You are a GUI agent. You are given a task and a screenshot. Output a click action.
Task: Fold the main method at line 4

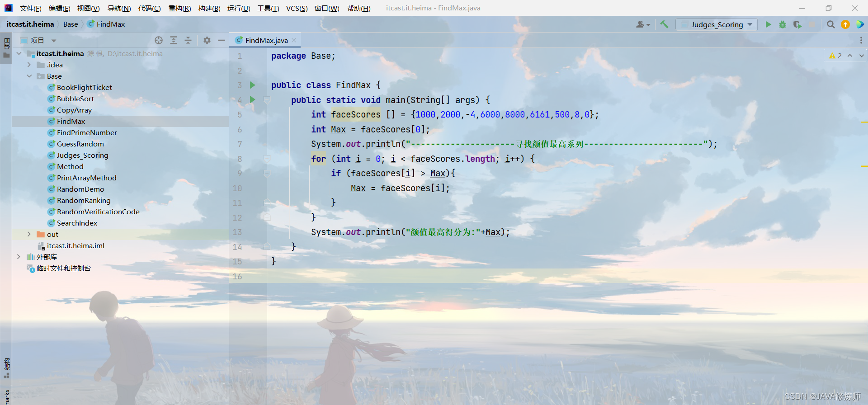(267, 100)
